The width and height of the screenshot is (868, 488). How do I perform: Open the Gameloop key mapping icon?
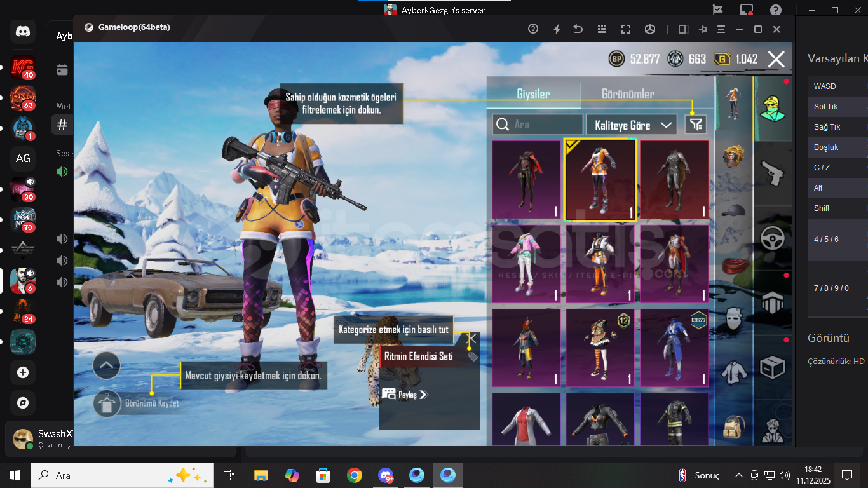[x=602, y=29]
